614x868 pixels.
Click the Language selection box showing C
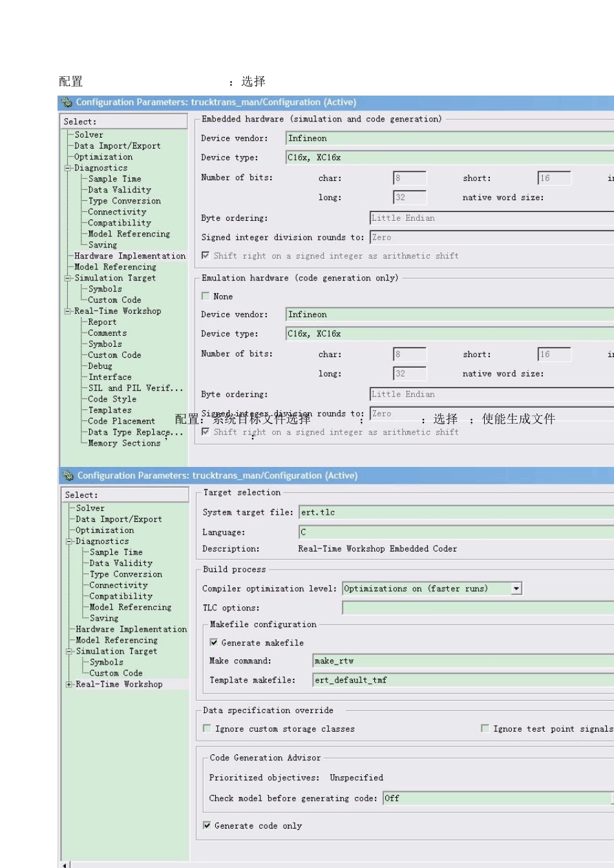click(452, 532)
